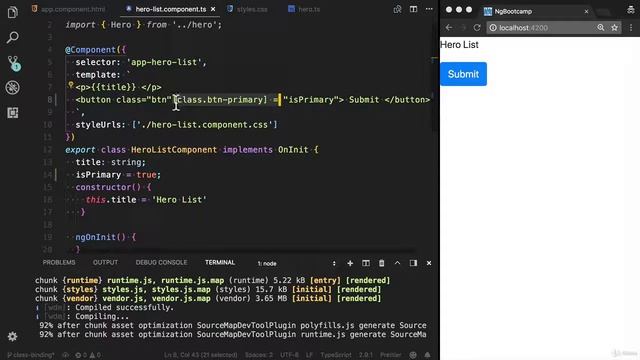Click the lightbulb quick-fix icon on line 7
640x360 pixels.
(x=70, y=85)
